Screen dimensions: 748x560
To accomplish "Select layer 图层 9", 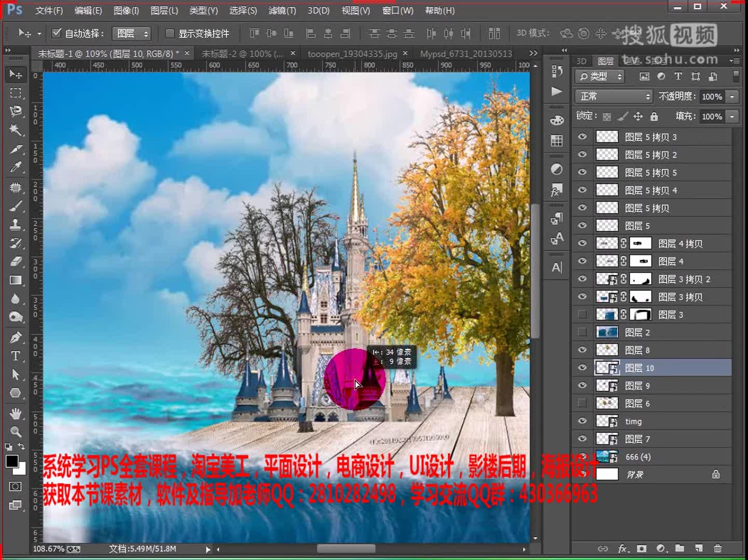I will click(x=653, y=385).
